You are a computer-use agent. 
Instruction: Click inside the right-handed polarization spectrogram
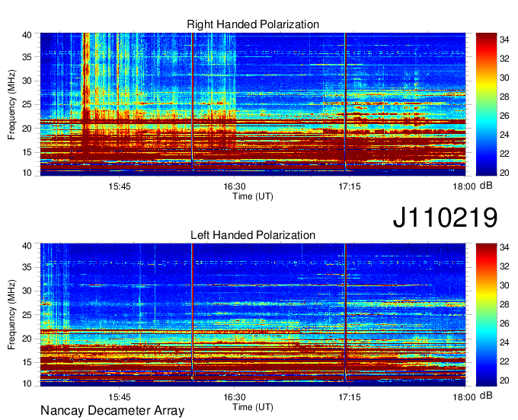tap(253, 104)
